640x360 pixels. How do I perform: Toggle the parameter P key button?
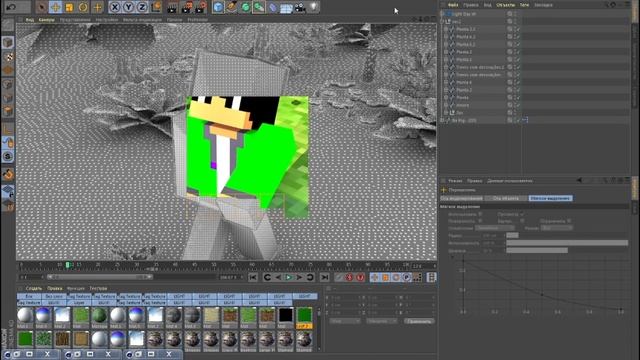(x=407, y=278)
